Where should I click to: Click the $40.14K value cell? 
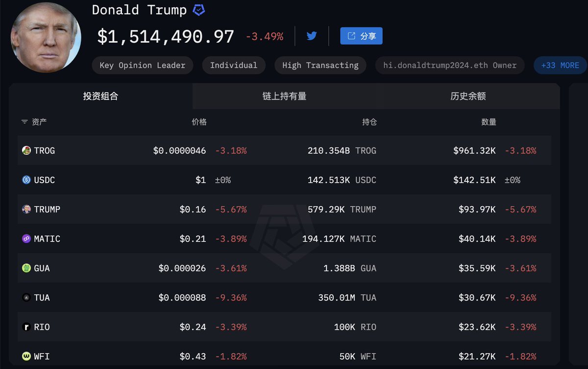pos(477,239)
